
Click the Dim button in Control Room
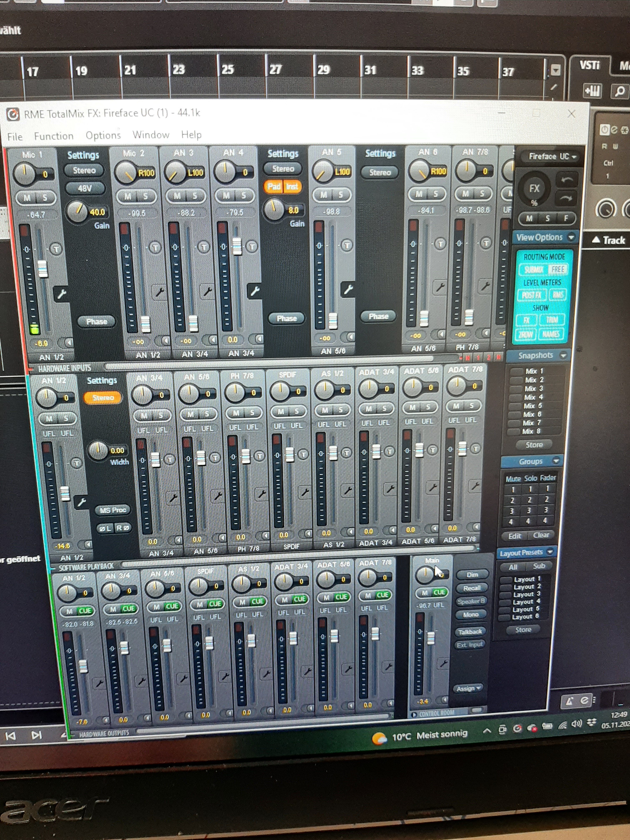472,575
